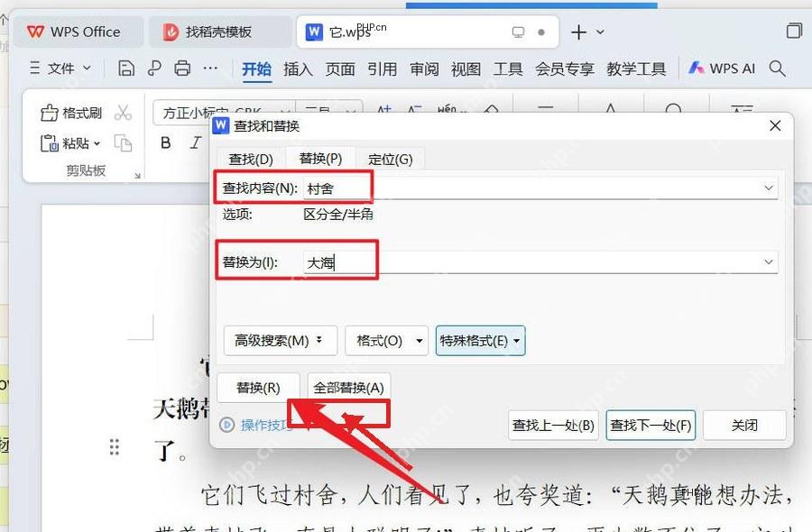Click the save document icon
812x532 pixels.
tap(125, 69)
